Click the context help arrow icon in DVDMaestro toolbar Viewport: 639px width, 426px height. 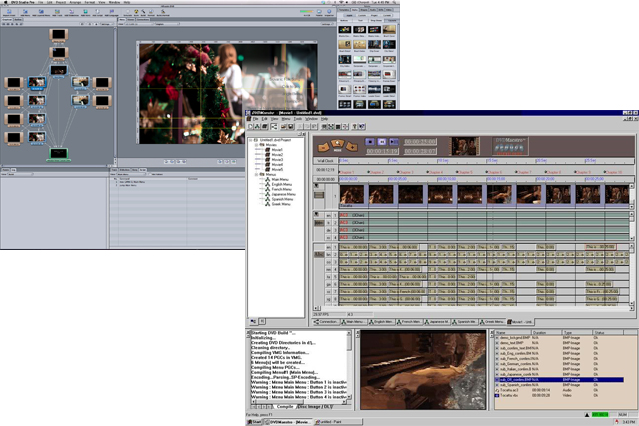tap(362, 126)
